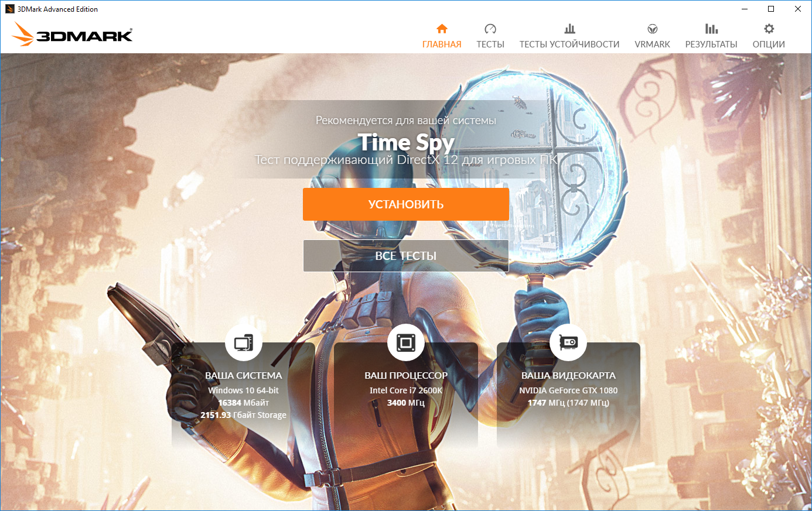Click the 'Рекомендуется для вашей системы' text
Image resolution: width=812 pixels, height=511 pixels.
point(406,121)
